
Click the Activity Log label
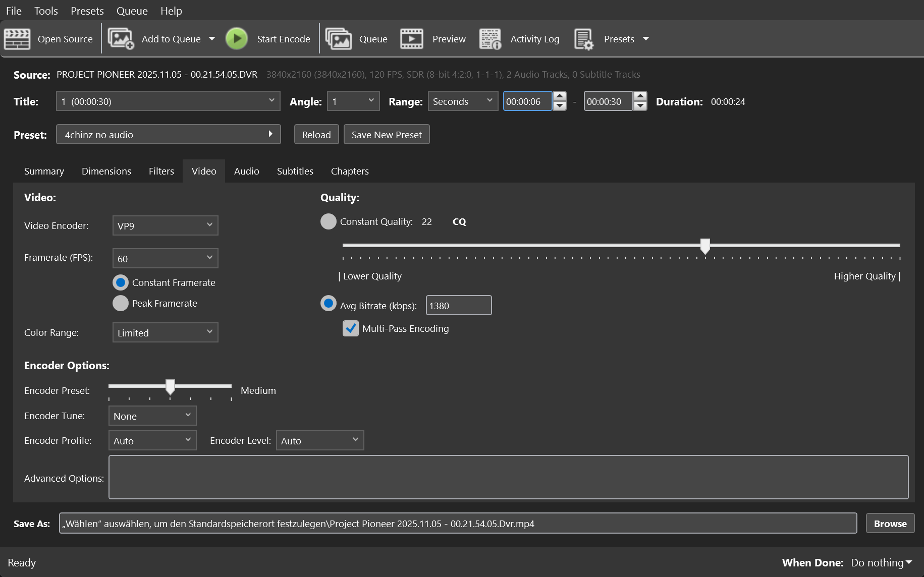tap(535, 39)
